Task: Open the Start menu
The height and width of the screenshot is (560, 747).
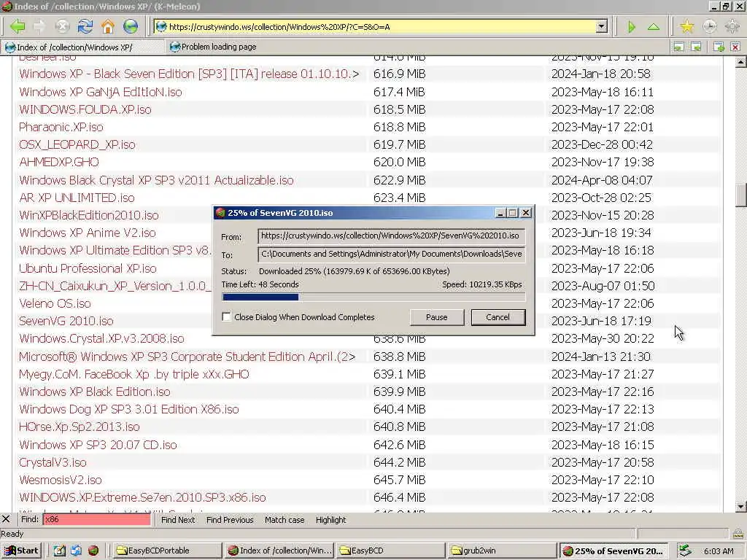Action: click(x=21, y=551)
